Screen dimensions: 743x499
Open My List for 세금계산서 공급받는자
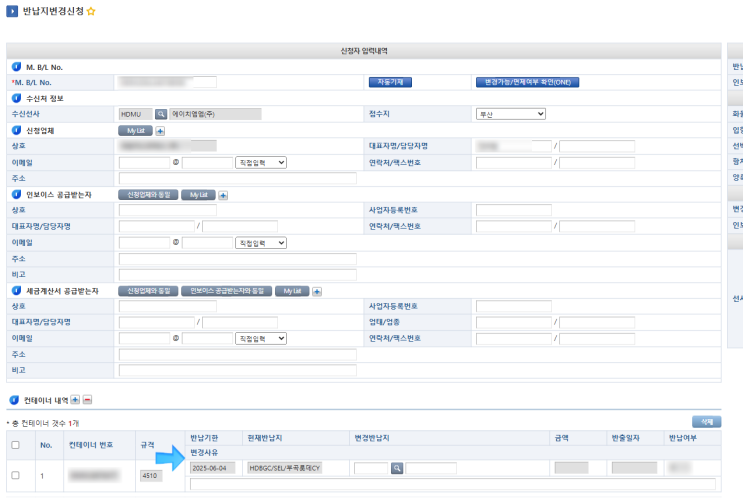pyautogui.click(x=292, y=291)
